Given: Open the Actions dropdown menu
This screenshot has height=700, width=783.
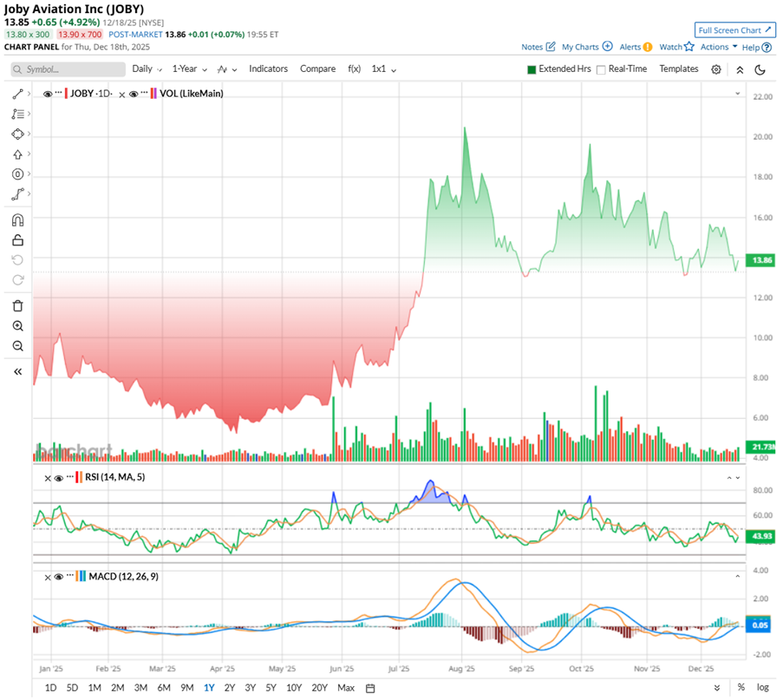Looking at the screenshot, I should (x=719, y=47).
